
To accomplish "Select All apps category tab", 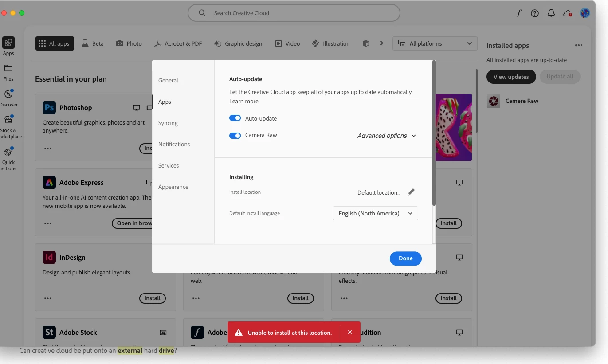I will [55, 43].
